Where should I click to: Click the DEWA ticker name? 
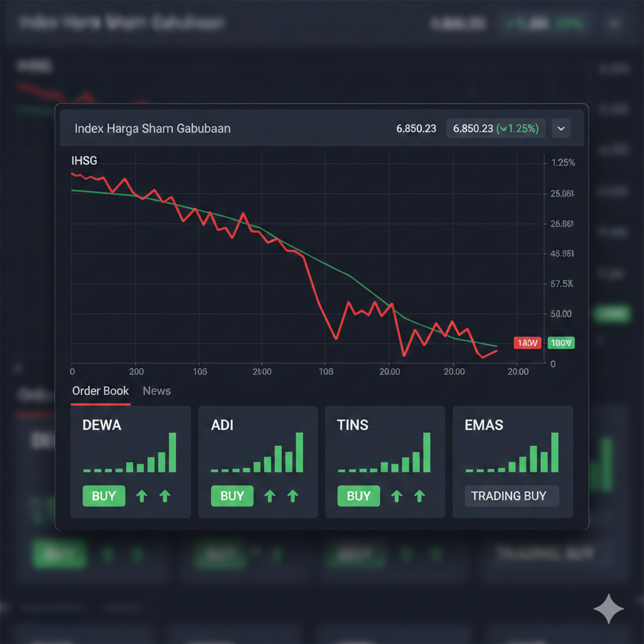pyautogui.click(x=102, y=425)
